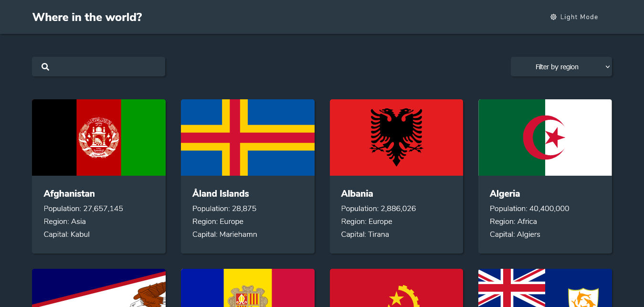Select the Albania flag with black eagle

pyautogui.click(x=396, y=138)
